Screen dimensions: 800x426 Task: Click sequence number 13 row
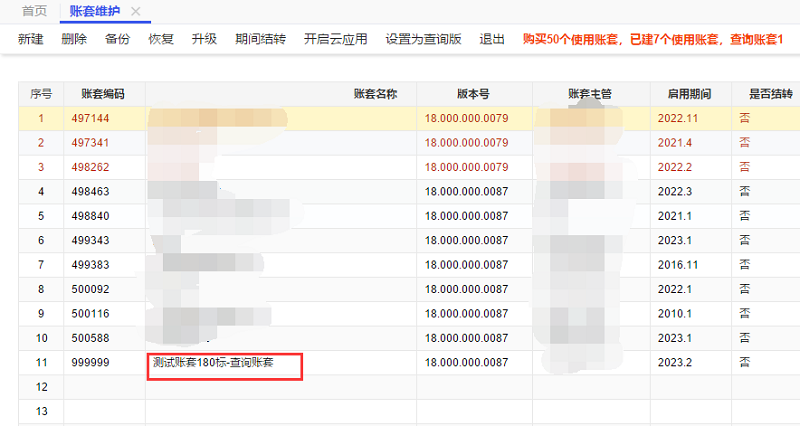coord(409,412)
